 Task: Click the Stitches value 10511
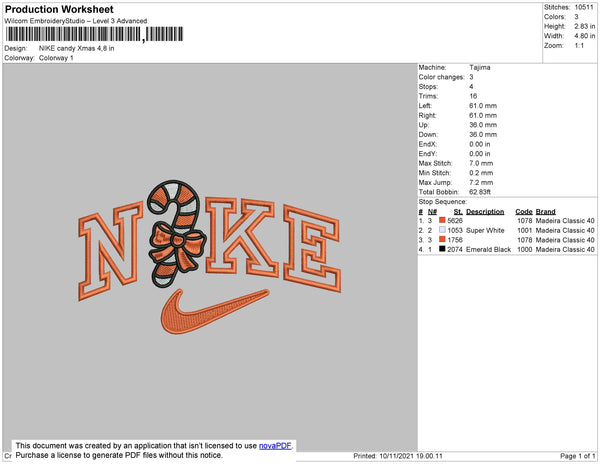click(x=584, y=7)
